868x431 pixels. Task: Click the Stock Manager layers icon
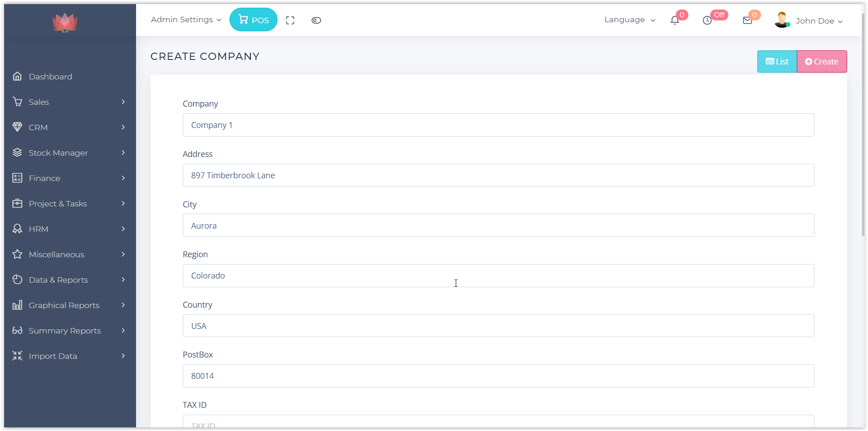pos(17,152)
